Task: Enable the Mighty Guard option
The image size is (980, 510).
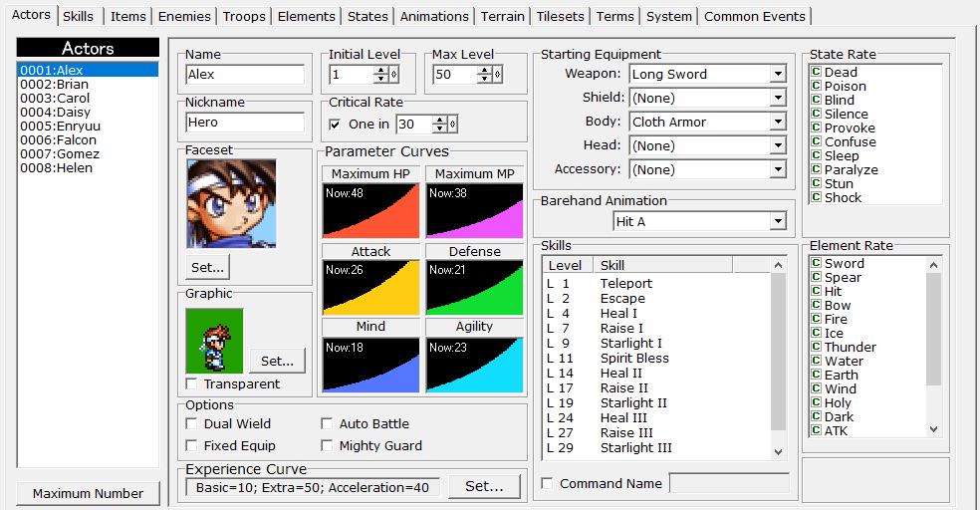Action: coord(327,445)
